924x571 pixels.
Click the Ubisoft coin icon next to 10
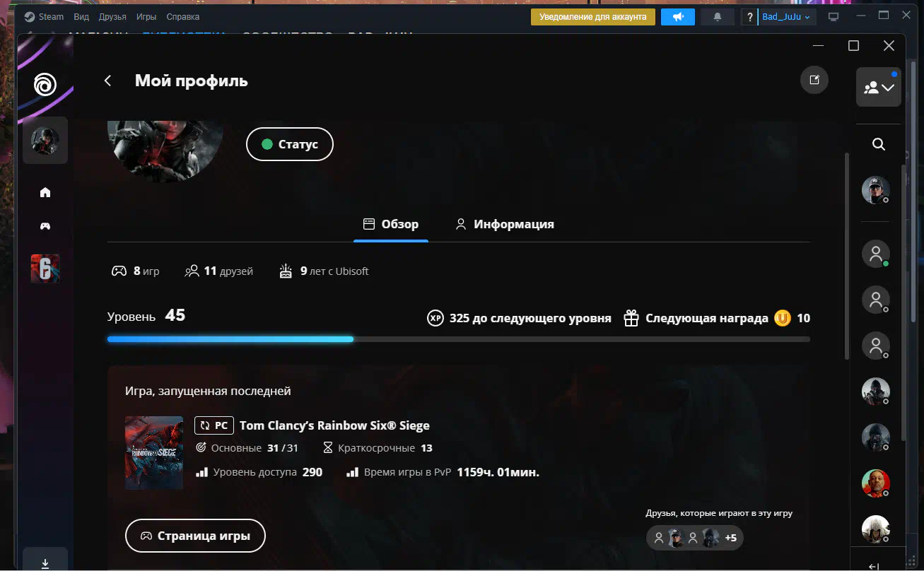[x=783, y=318]
